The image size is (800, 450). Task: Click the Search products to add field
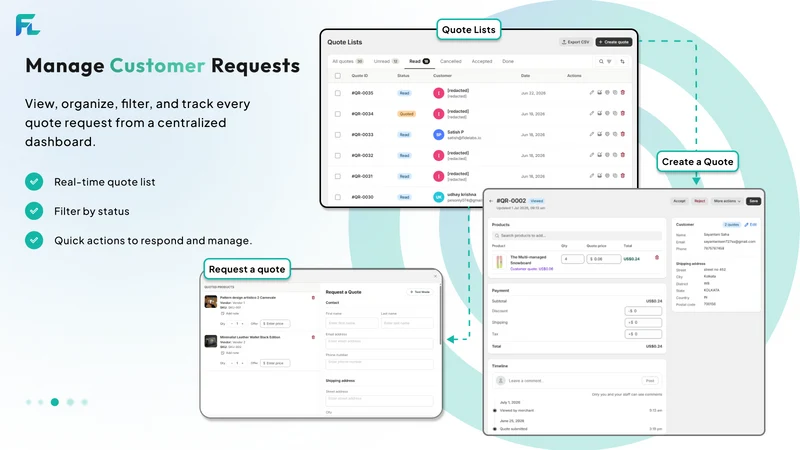click(577, 236)
